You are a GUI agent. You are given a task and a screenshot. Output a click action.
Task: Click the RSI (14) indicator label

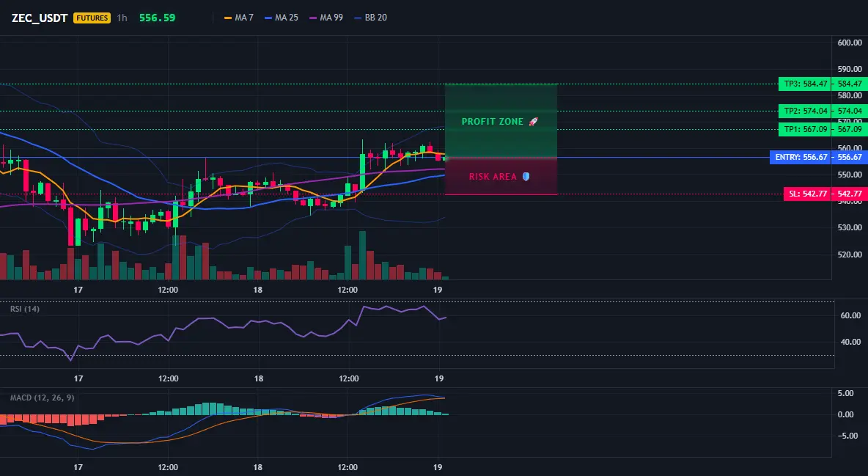point(25,309)
